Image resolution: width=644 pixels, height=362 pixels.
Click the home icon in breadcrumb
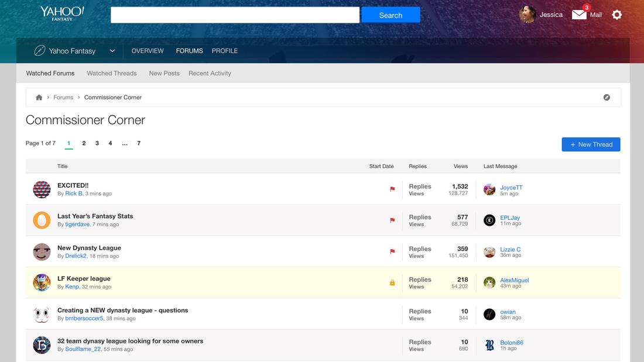39,98
